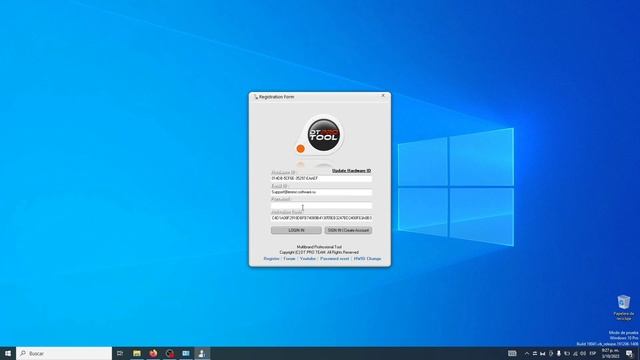Open the Papelera de reciclaje desktop icon

point(623,307)
